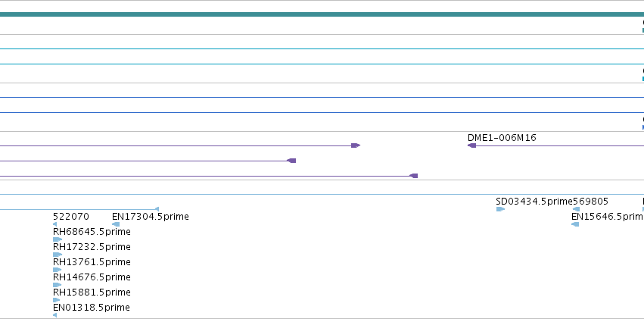
Task: Click the purple arrowhead ending the middle purple line
Action: click(291, 161)
